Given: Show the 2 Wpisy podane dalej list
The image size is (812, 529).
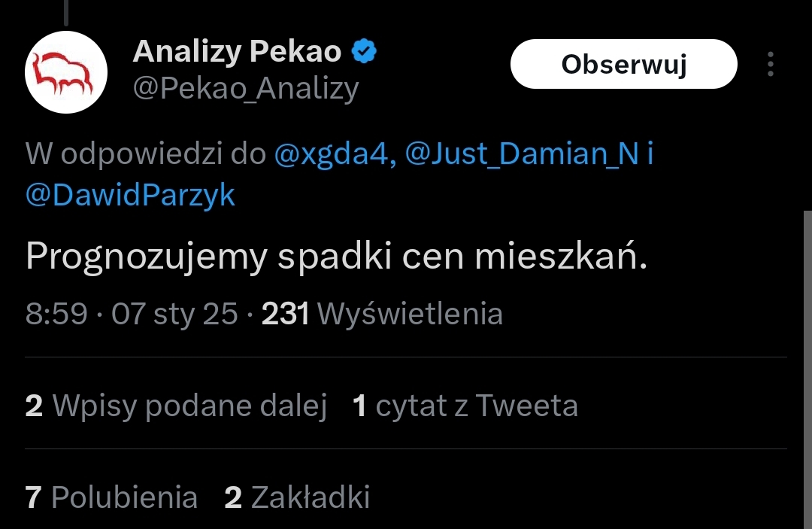Looking at the screenshot, I should click(176, 406).
